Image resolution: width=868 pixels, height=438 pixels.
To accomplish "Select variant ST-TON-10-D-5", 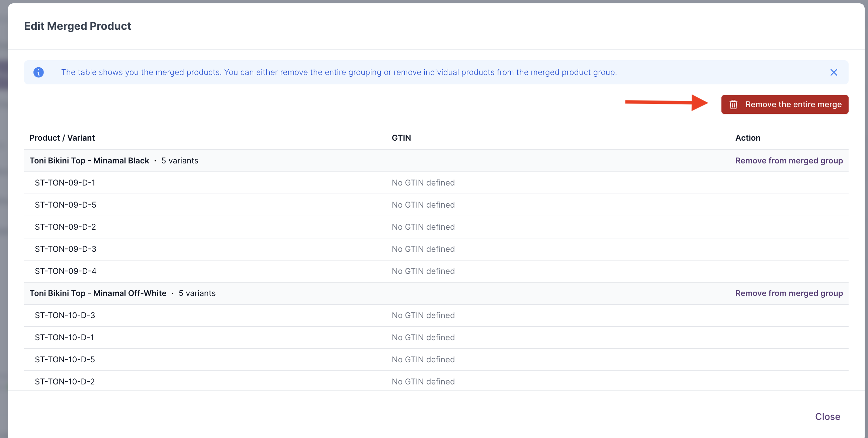I will pyautogui.click(x=65, y=359).
